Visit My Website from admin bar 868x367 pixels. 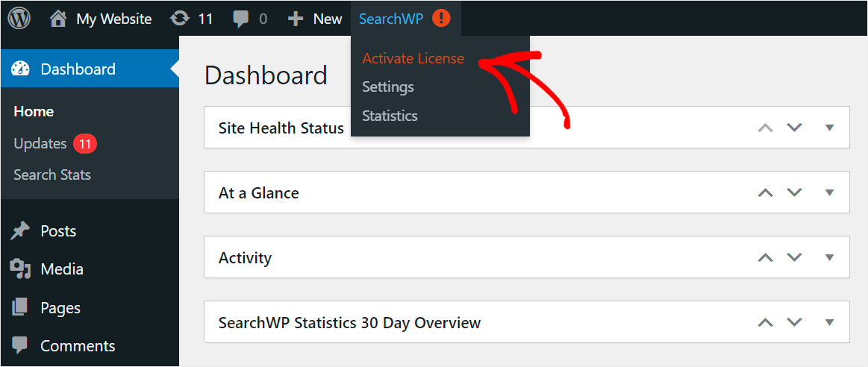[113, 19]
